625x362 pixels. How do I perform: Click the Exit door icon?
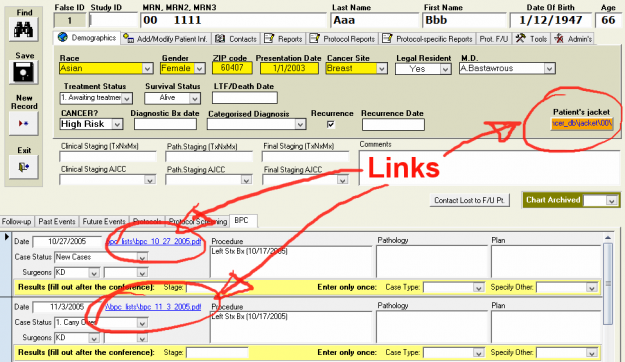[x=24, y=167]
